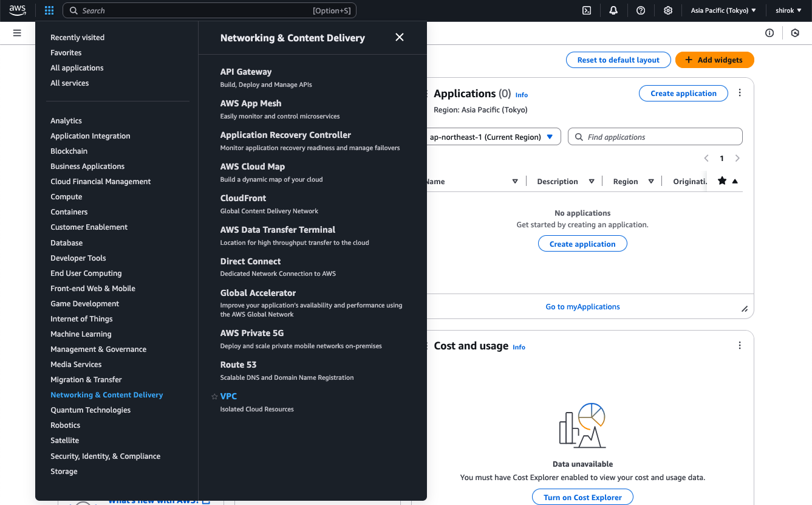This screenshot has width=812, height=505.
Task: Click Info link next to Cost and usage
Action: click(519, 347)
